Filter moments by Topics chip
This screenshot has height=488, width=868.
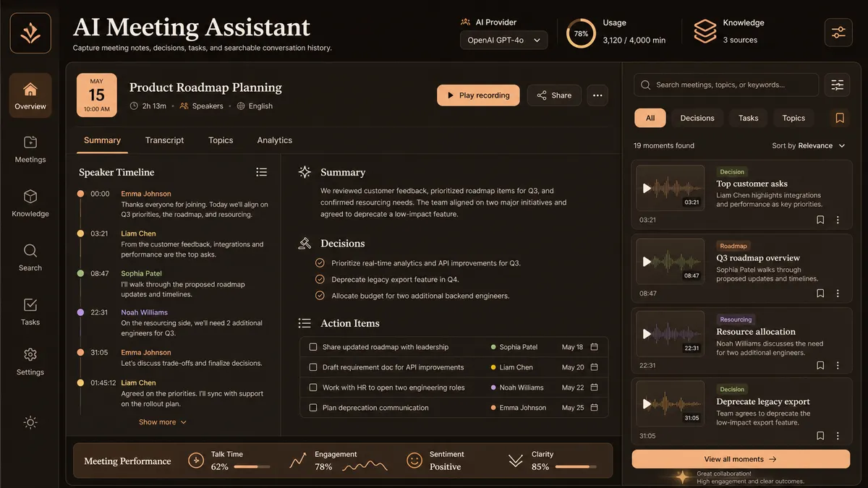(793, 118)
